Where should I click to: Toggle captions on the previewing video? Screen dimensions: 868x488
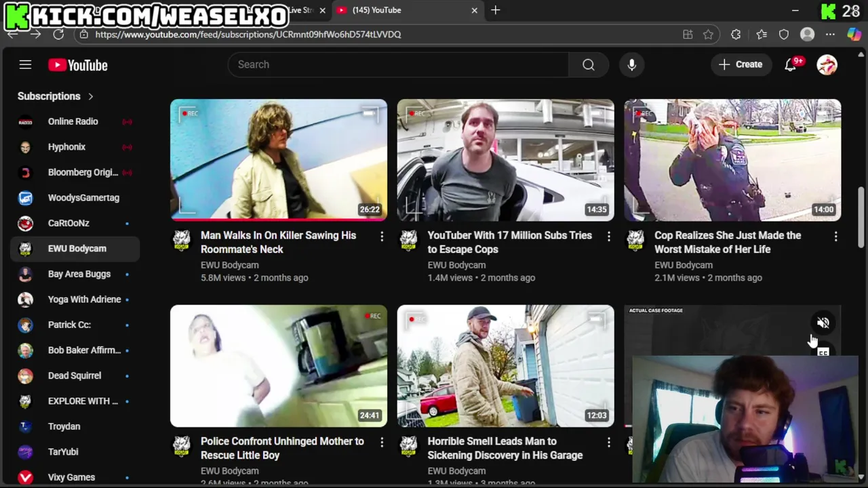tap(823, 352)
